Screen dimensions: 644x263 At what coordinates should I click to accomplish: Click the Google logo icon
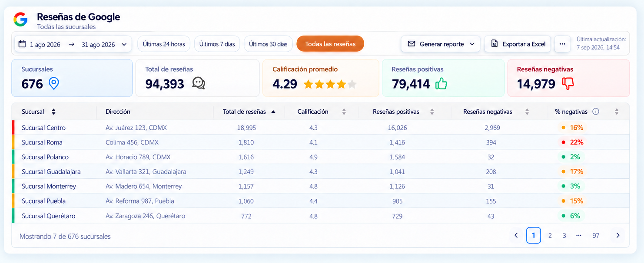20,19
